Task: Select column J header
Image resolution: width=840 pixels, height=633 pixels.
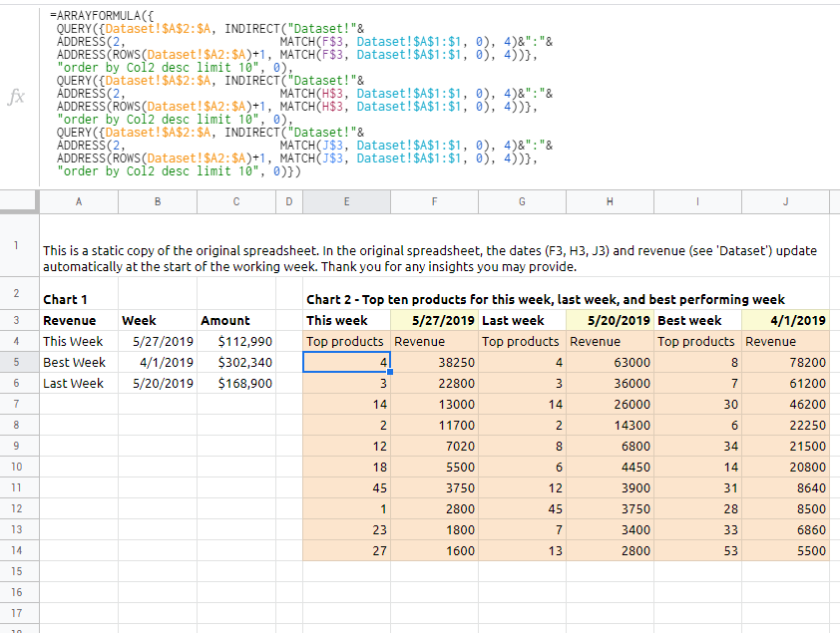Action: pos(786,201)
